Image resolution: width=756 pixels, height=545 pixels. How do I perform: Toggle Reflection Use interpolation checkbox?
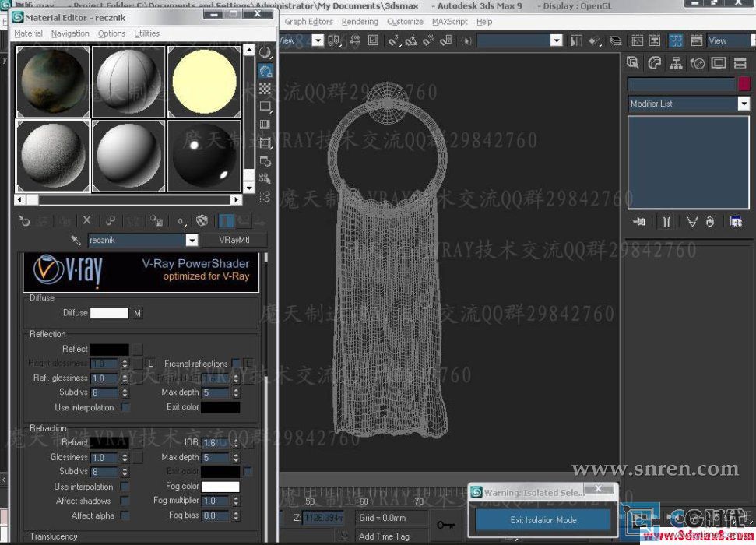coord(125,407)
